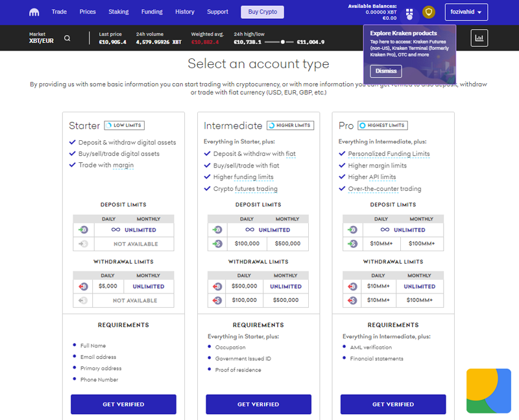Viewport: 519px width, 420px height.
Task: Click Pro crypto withdrawal icon
Action: pos(352,286)
